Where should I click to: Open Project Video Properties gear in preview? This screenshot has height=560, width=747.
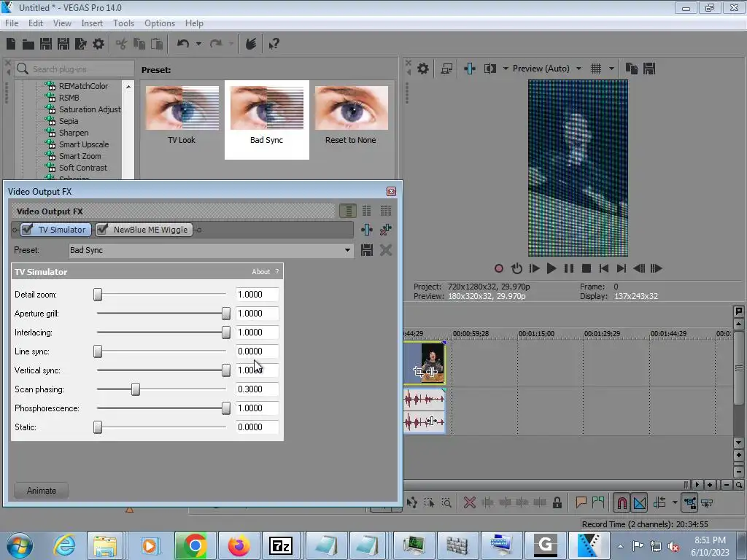click(x=422, y=69)
